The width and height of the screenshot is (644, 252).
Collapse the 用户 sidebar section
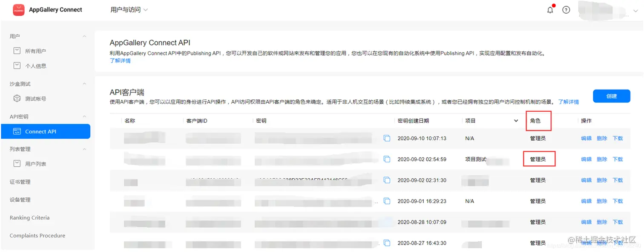pos(84,37)
